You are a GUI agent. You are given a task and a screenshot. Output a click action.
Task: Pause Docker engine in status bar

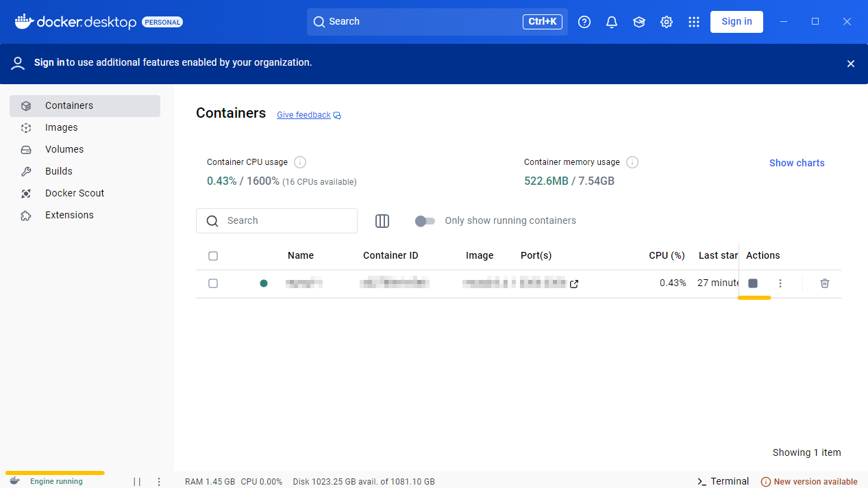click(137, 482)
